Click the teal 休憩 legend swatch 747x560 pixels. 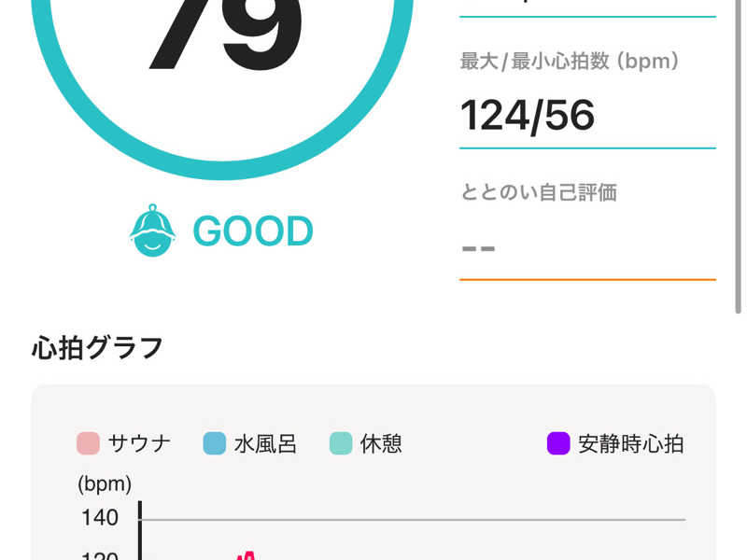click(341, 443)
